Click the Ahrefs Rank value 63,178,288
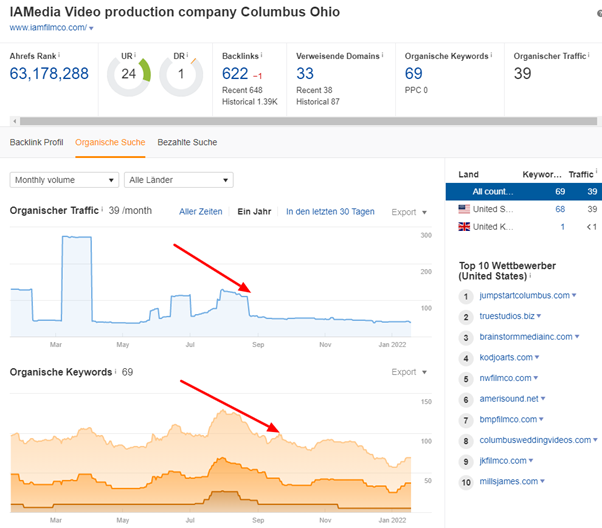 tap(49, 73)
